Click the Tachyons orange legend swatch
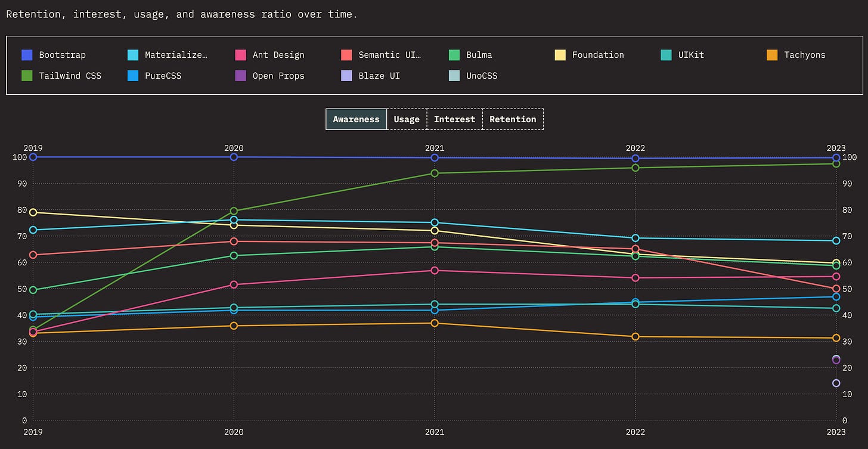 (x=772, y=55)
